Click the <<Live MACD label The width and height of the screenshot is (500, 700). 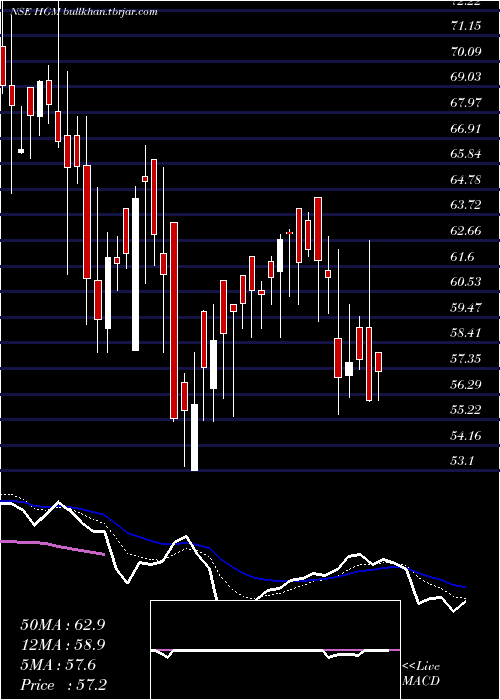point(421,674)
